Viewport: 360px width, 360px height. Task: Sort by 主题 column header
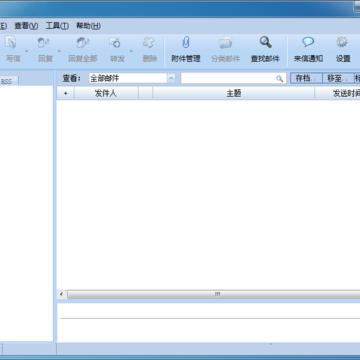click(233, 93)
